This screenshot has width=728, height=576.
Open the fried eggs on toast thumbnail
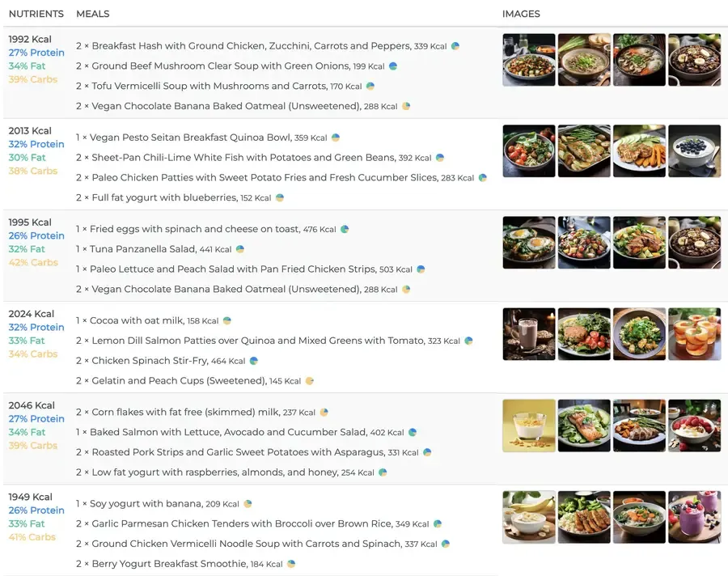(529, 243)
